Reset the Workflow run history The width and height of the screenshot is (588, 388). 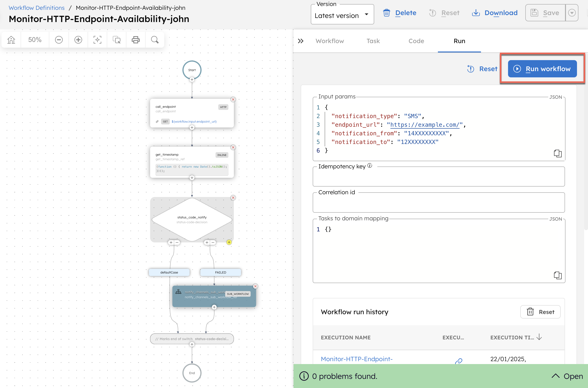pos(541,312)
